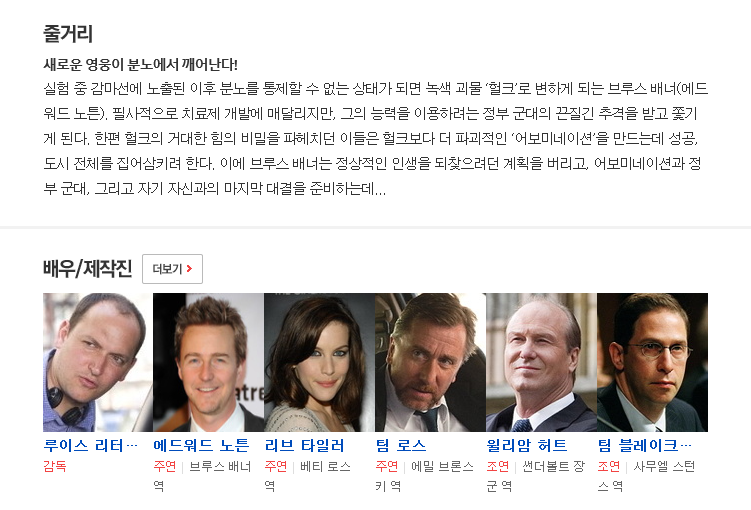
Task: Click the red chevron in 더보기
Action: click(x=190, y=269)
